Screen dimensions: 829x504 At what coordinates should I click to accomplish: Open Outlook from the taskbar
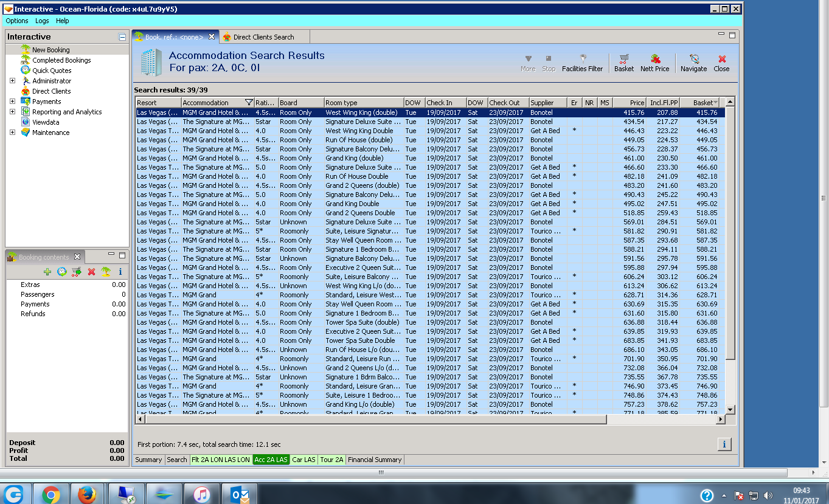pyautogui.click(x=240, y=494)
